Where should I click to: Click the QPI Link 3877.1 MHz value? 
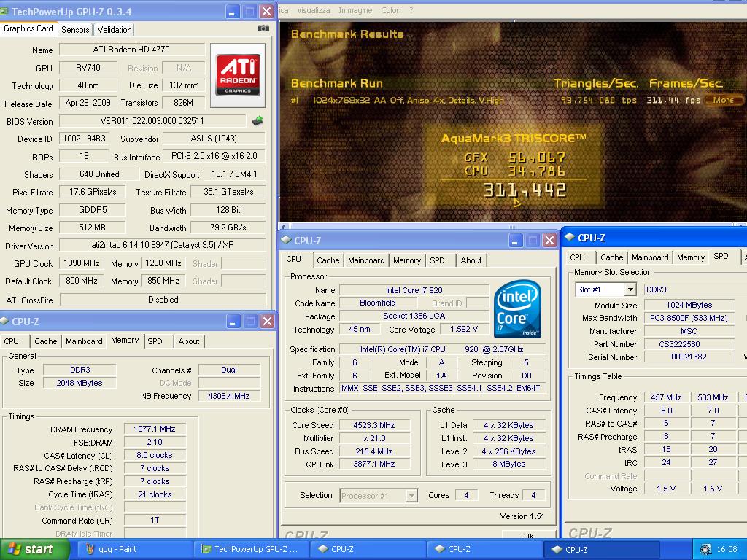[x=374, y=464]
